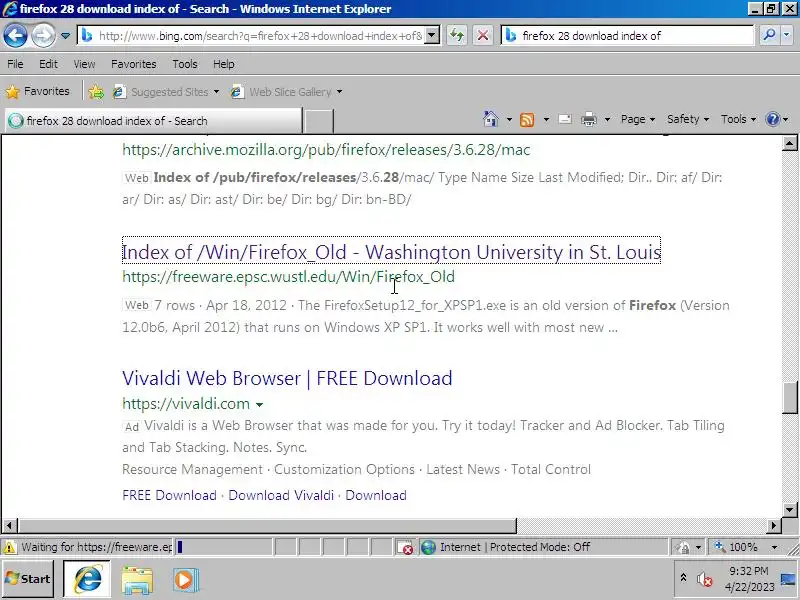Open archive.mozilla.org 3.6.28/mac URL
The width and height of the screenshot is (800, 600).
326,149
